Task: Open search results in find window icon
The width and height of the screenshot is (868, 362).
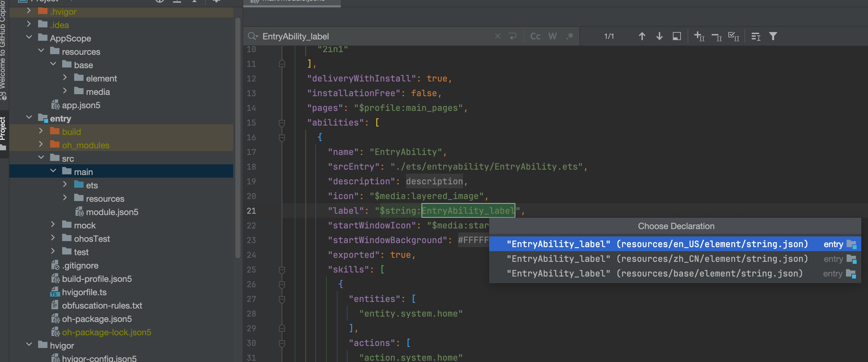Action: pos(677,36)
